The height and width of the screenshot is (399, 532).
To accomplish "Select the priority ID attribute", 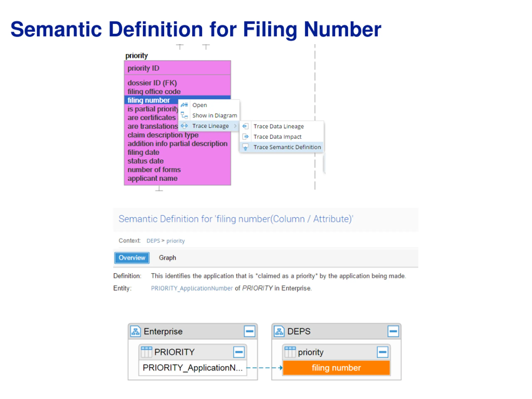I will pyautogui.click(x=143, y=68).
